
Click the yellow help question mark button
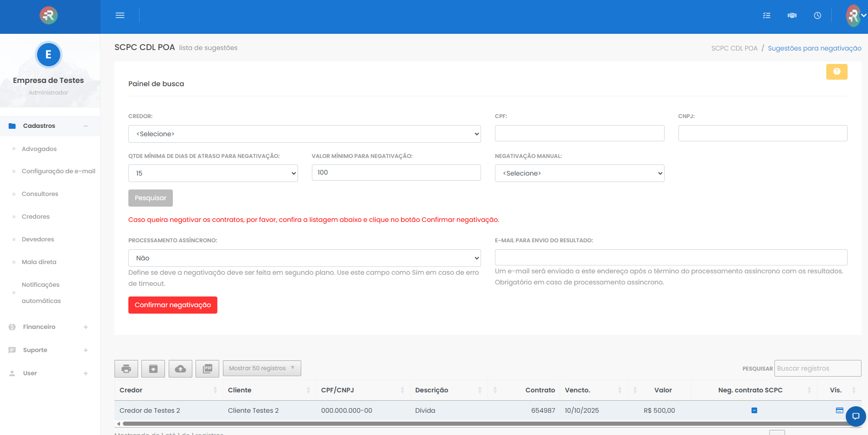click(836, 72)
